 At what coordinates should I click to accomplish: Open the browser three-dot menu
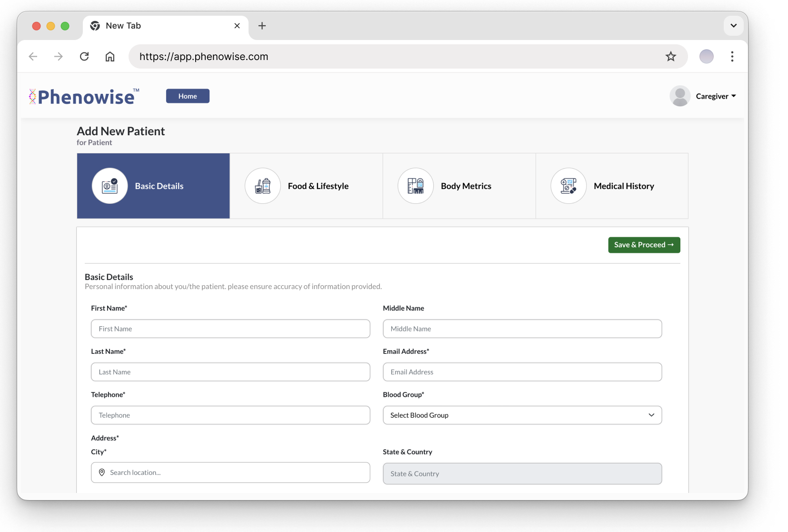click(732, 57)
